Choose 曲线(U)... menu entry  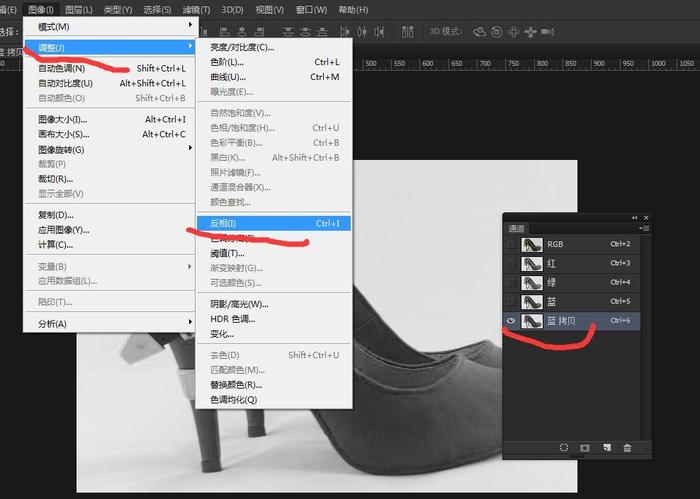[274, 77]
